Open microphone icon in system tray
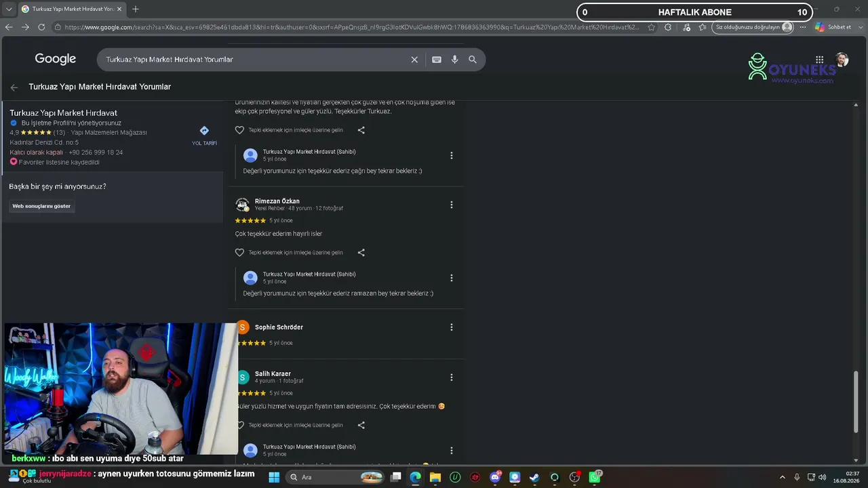The image size is (868, 488). (x=797, y=477)
